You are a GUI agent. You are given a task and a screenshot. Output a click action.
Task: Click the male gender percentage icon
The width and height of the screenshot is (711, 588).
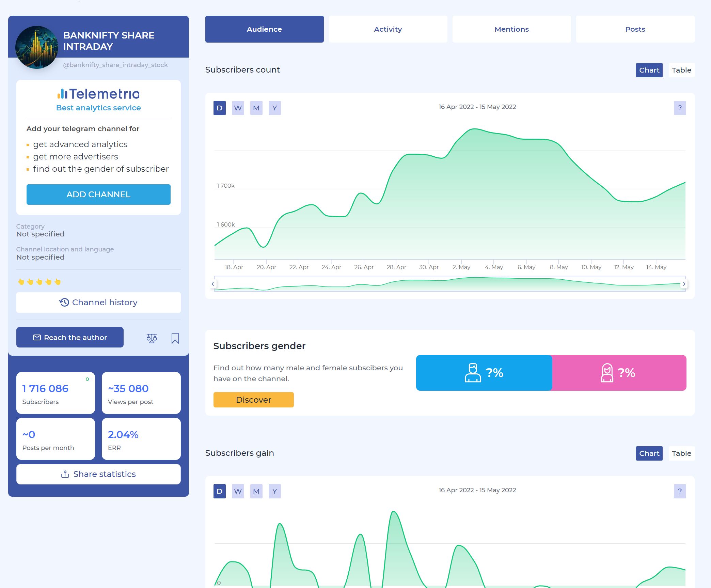473,373
